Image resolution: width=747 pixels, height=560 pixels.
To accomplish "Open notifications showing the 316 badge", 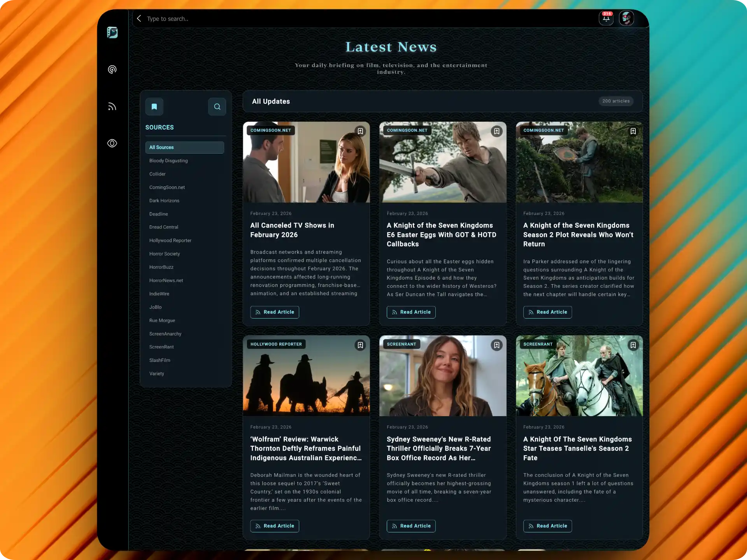I will tap(606, 18).
